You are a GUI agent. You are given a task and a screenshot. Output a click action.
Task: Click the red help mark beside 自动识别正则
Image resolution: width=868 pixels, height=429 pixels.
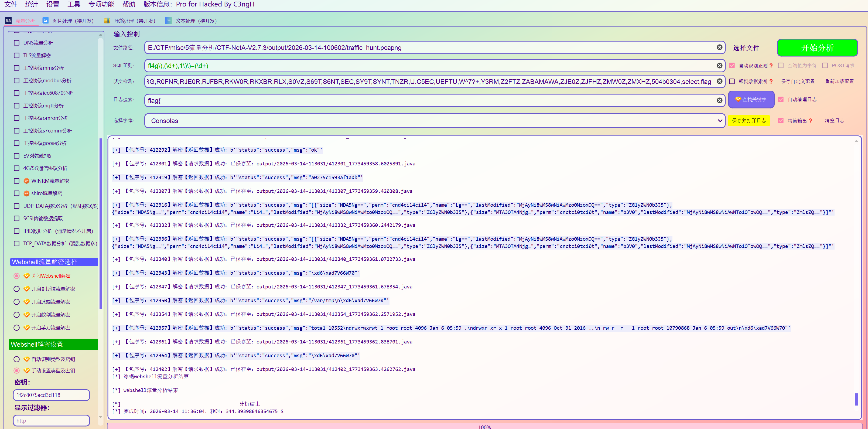coord(771,66)
